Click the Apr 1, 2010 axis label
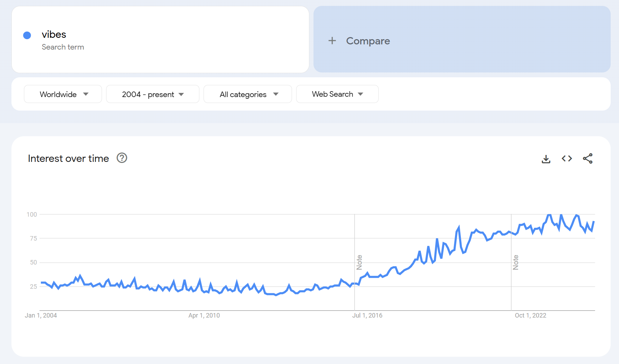This screenshot has width=619, height=364. [x=204, y=315]
